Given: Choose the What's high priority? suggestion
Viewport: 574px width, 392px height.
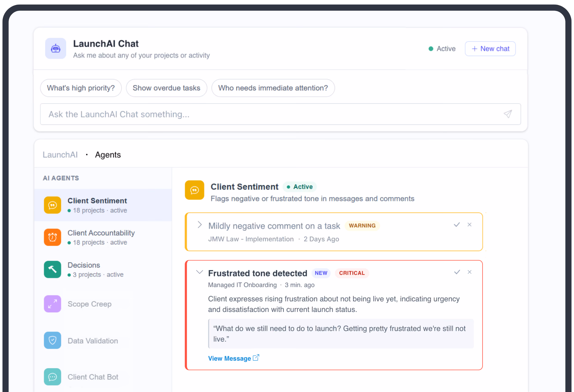Looking at the screenshot, I should tap(81, 88).
